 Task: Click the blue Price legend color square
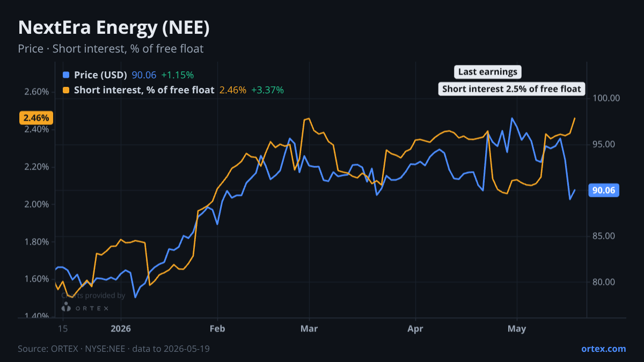[66, 75]
